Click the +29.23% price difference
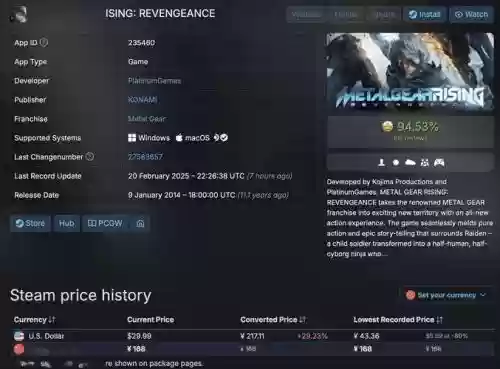This screenshot has width=500, height=369. click(x=313, y=336)
